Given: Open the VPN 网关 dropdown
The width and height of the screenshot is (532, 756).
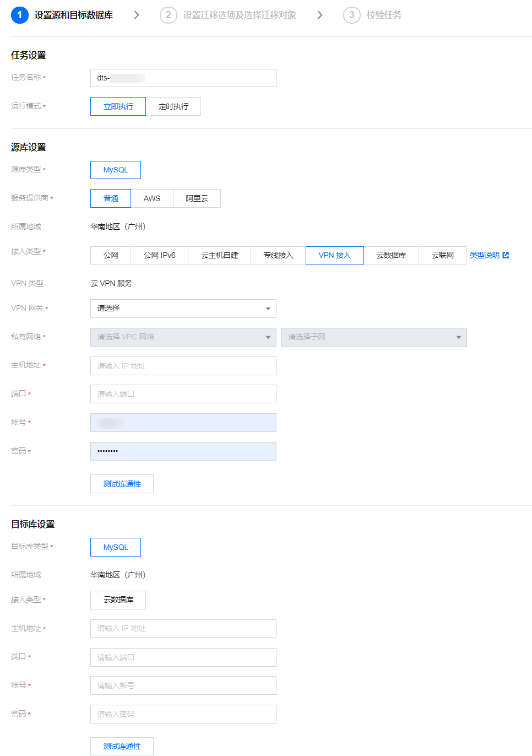Looking at the screenshot, I should coord(183,309).
